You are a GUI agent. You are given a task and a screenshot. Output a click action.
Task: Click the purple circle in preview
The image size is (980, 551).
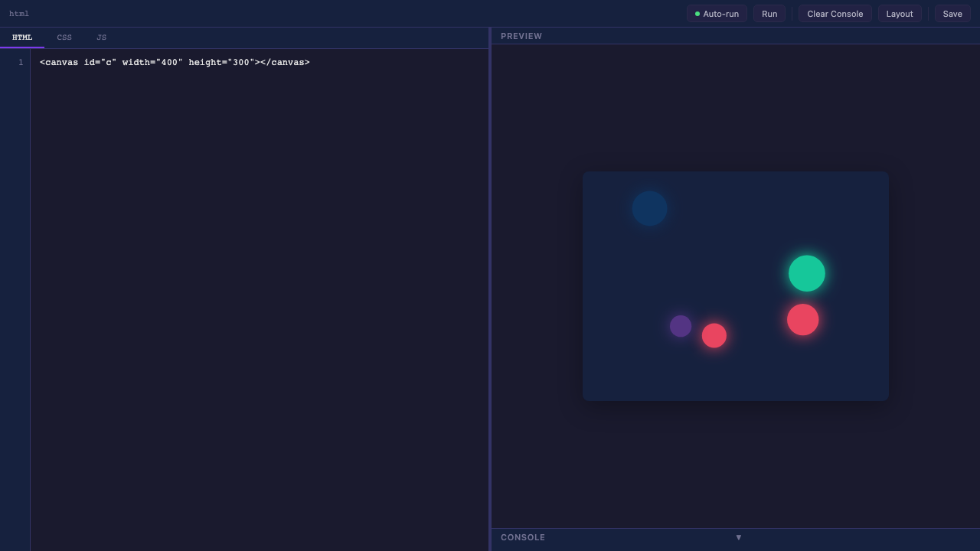pyautogui.click(x=681, y=326)
